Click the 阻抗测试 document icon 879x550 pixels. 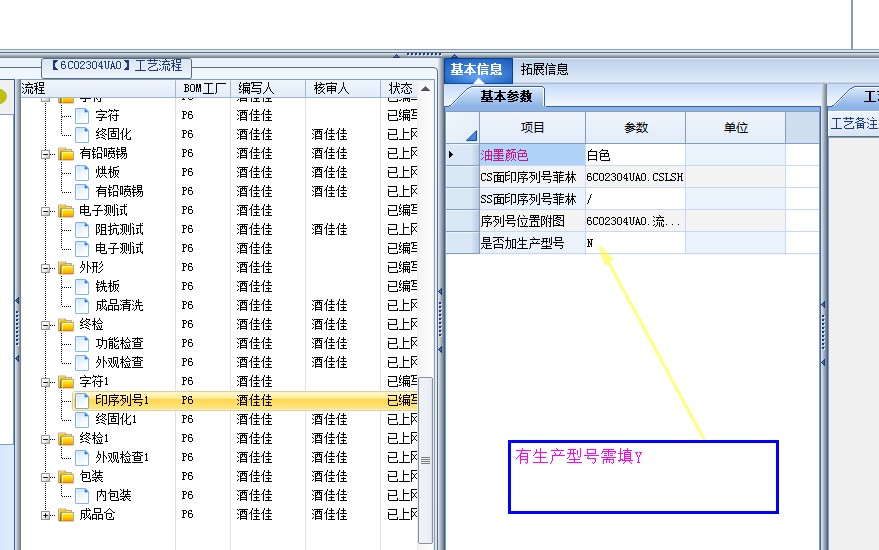pos(82,230)
